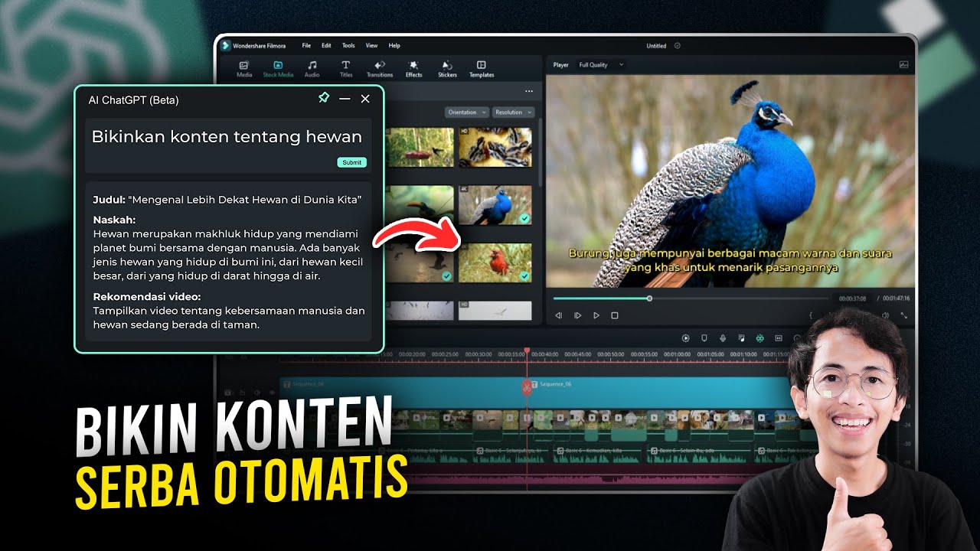Toggle the green auto ripple icon

coord(759,337)
